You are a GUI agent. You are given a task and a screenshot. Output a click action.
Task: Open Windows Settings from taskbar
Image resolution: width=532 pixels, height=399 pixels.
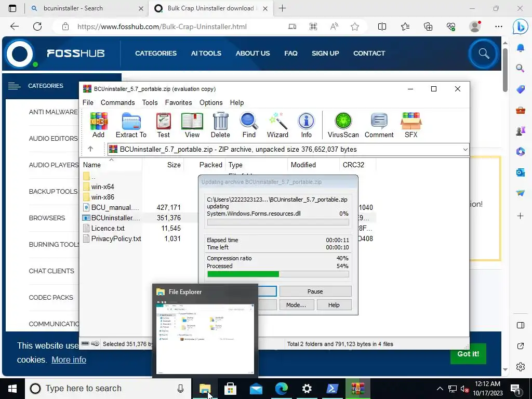(x=307, y=389)
